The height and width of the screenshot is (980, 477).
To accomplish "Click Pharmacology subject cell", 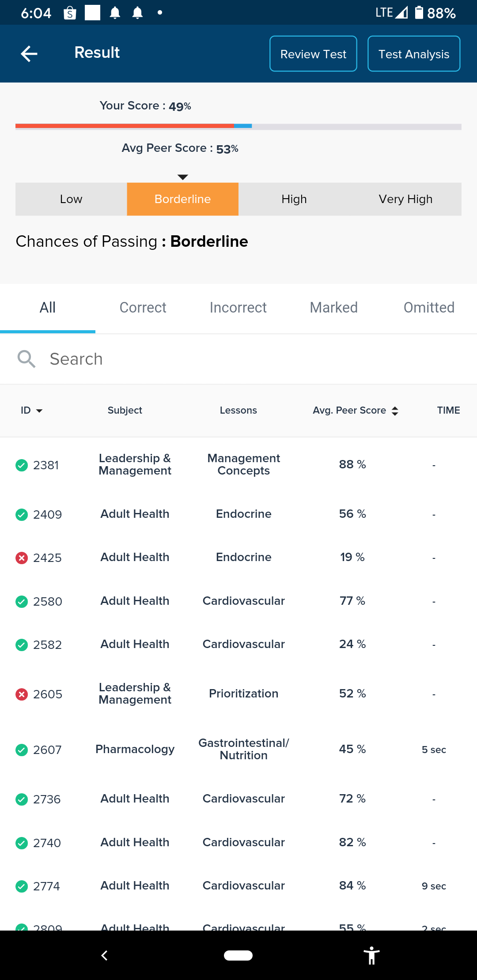I will (x=135, y=749).
